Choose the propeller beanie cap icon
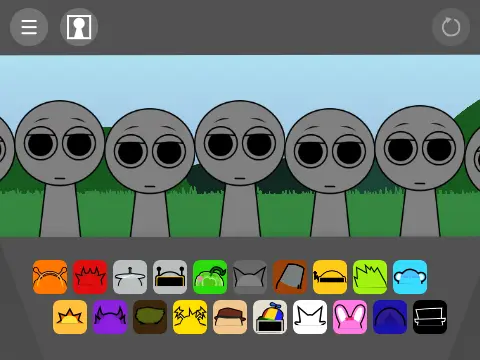 (x=270, y=317)
